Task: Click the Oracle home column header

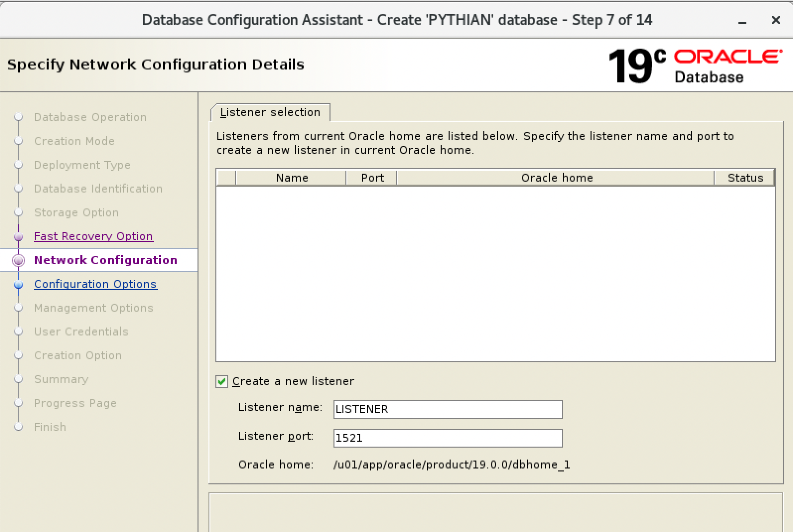Action: (x=556, y=178)
